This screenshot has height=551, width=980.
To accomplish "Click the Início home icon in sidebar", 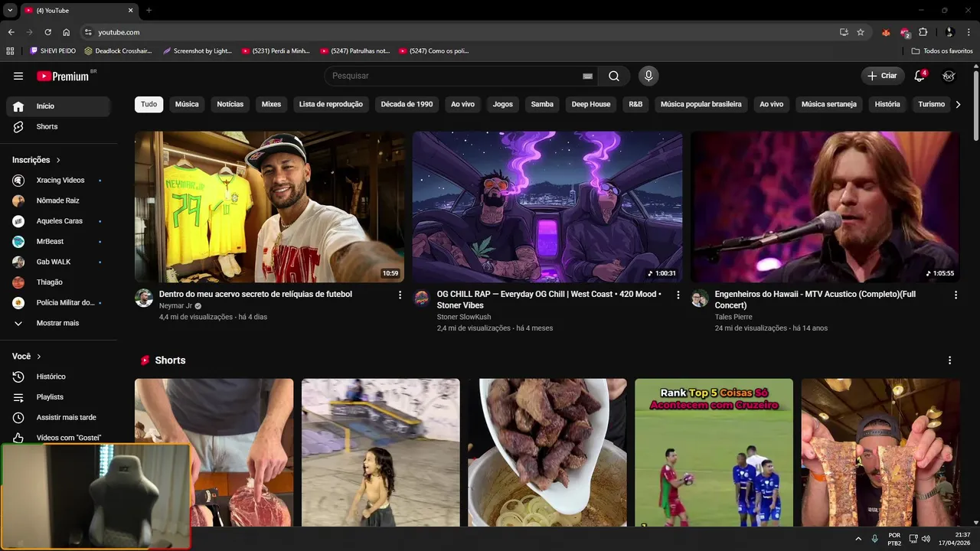I will pyautogui.click(x=18, y=106).
